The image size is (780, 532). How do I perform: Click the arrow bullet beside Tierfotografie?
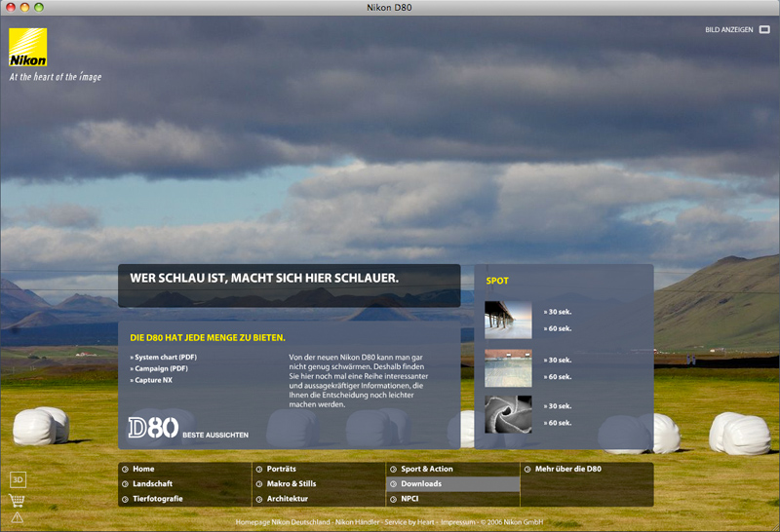coord(125,499)
